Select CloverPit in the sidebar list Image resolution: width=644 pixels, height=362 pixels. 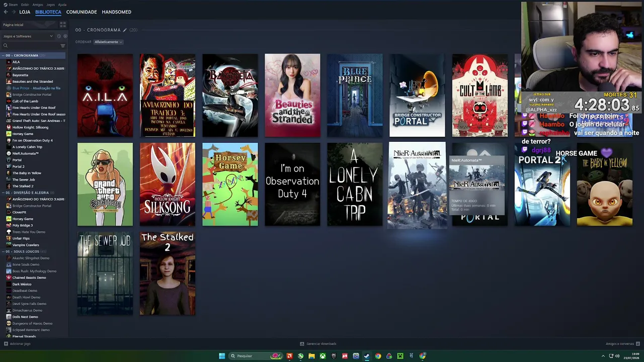pyautogui.click(x=19, y=212)
